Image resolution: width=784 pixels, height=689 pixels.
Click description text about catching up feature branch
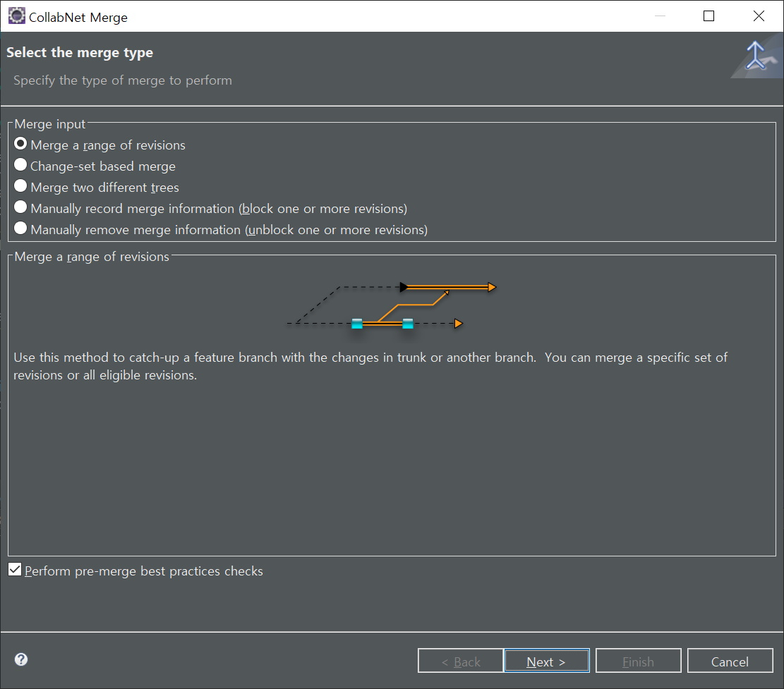370,366
